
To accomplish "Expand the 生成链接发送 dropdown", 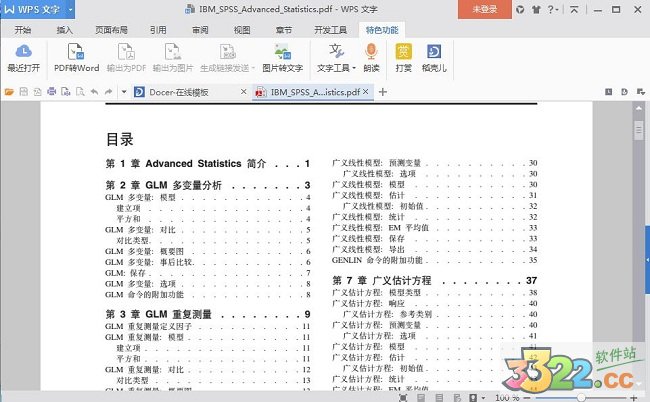I will click(253, 68).
